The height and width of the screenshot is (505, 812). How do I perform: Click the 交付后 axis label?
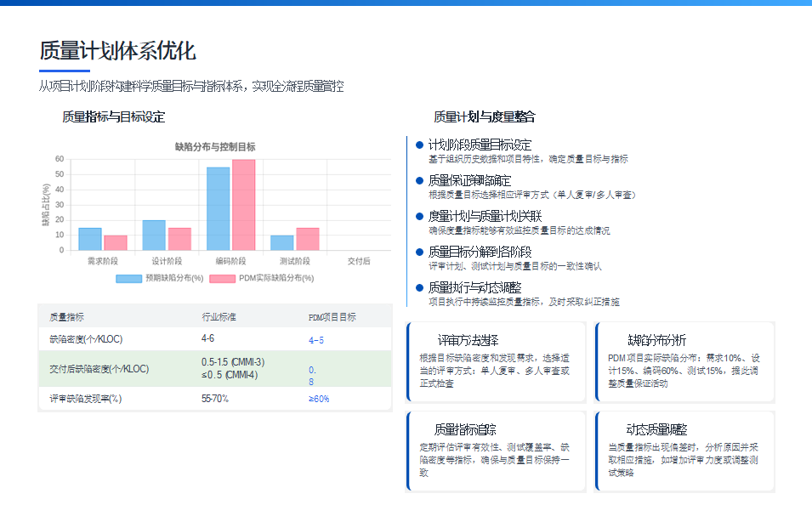[359, 261]
